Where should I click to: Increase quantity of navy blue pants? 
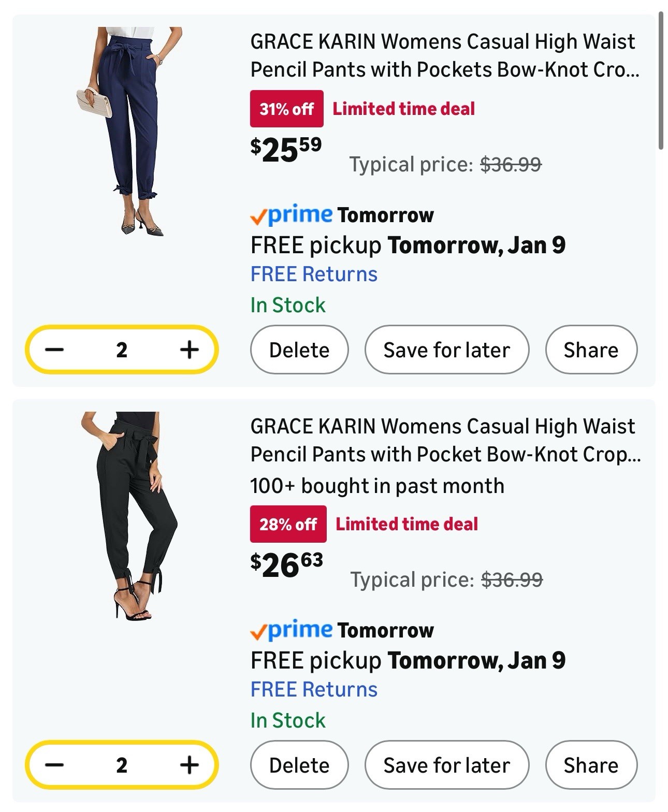pos(189,350)
